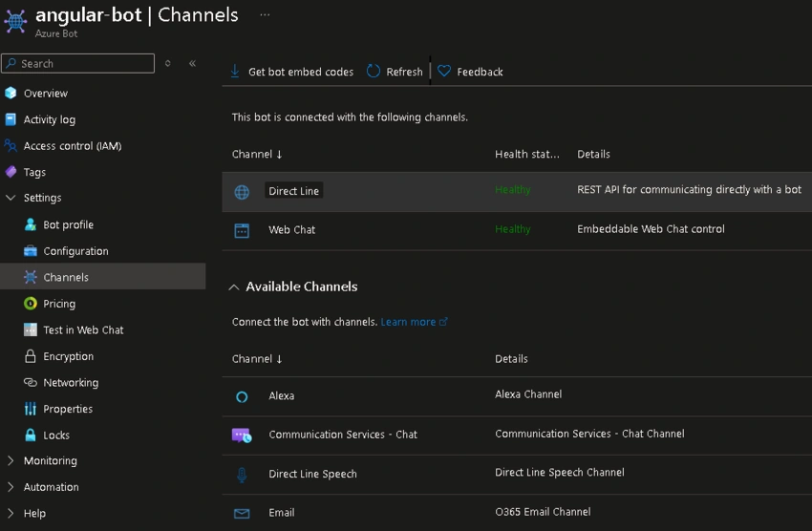Open Access control (IAM)

73,146
